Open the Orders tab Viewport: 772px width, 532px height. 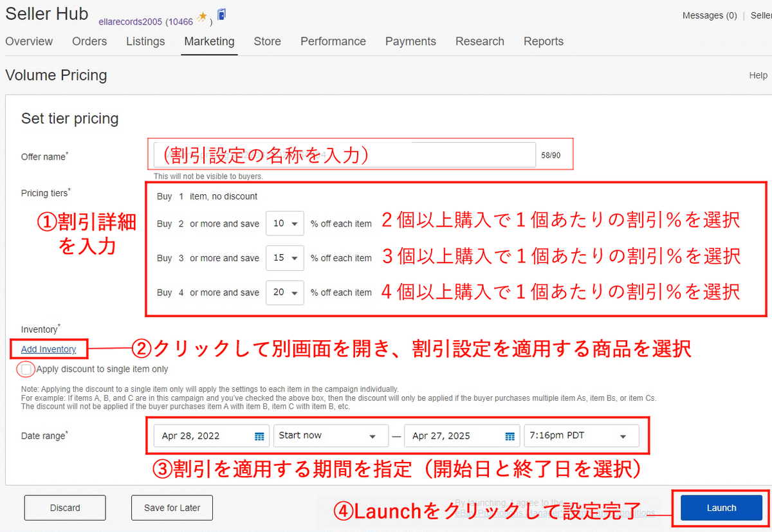coord(89,41)
